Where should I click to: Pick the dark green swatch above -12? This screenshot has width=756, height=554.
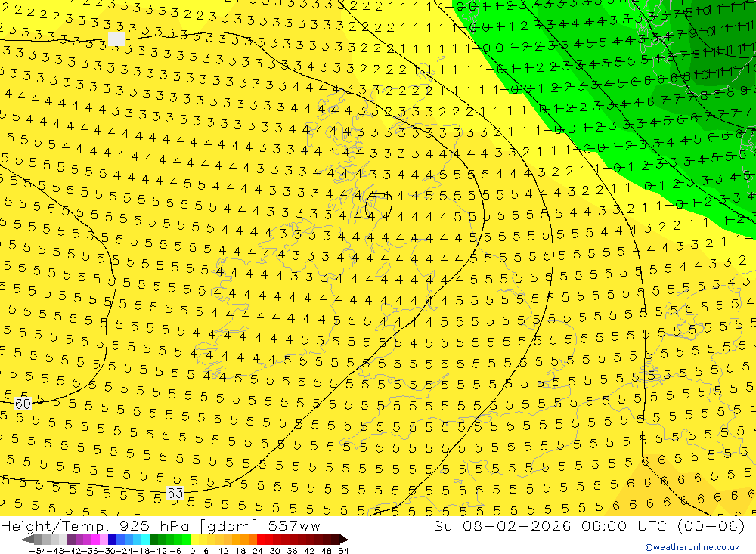[153, 539]
